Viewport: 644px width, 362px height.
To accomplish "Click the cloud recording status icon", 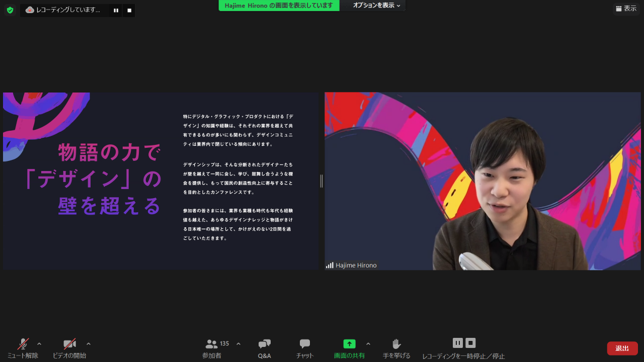I will (30, 10).
